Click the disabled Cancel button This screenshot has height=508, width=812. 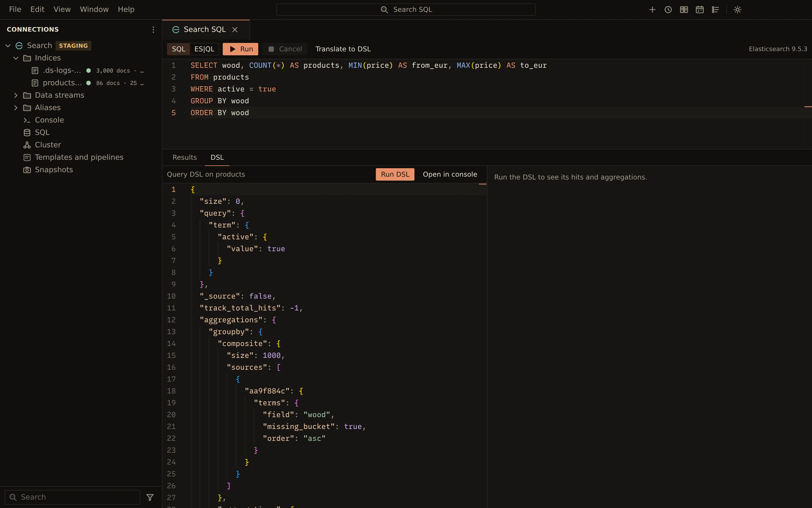[284, 49]
